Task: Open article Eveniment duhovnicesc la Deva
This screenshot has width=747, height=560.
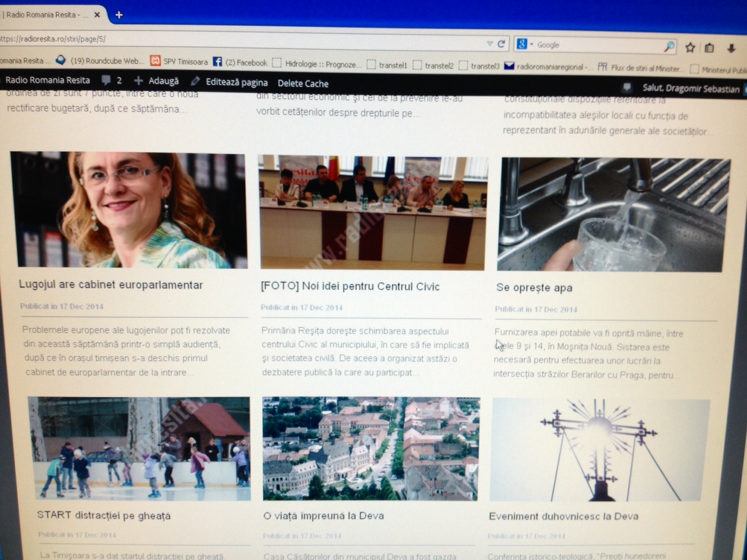Action: click(563, 516)
